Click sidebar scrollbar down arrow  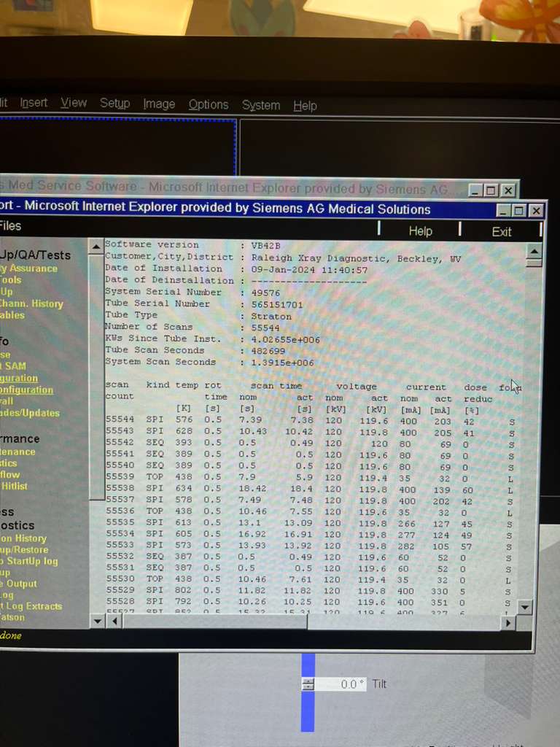(x=97, y=620)
